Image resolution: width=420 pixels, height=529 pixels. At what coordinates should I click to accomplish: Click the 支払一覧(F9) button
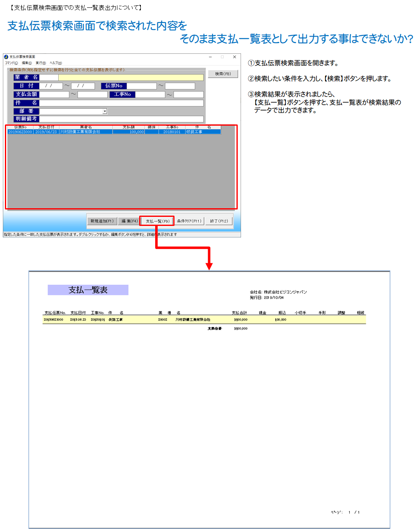tap(157, 221)
